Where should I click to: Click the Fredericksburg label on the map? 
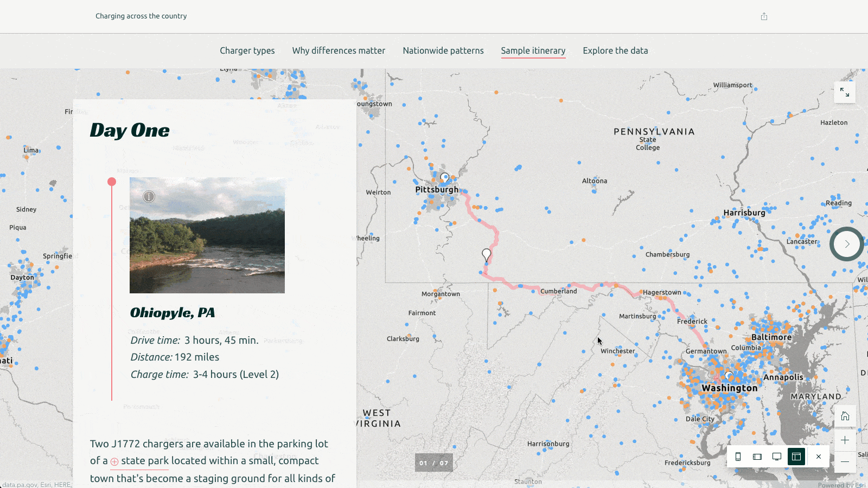(687, 463)
